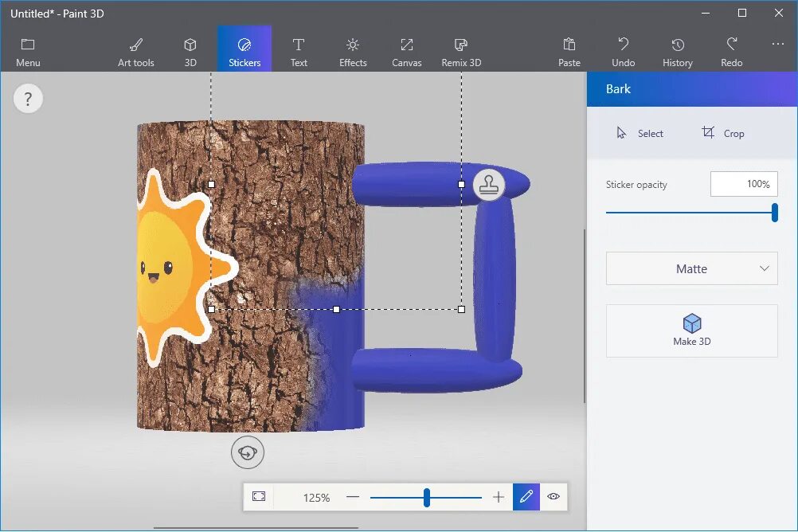798x532 pixels.
Task: Click the 125% zoom percentage value
Action: coord(316,498)
